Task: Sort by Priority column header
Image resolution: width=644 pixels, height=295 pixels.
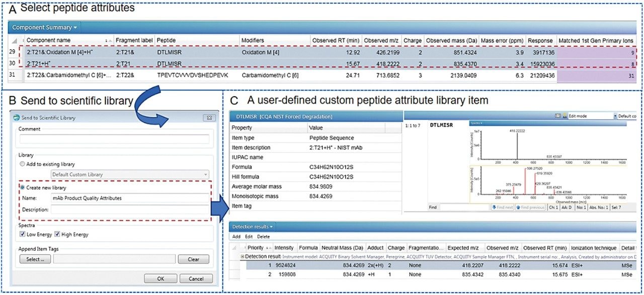Action: (259, 248)
